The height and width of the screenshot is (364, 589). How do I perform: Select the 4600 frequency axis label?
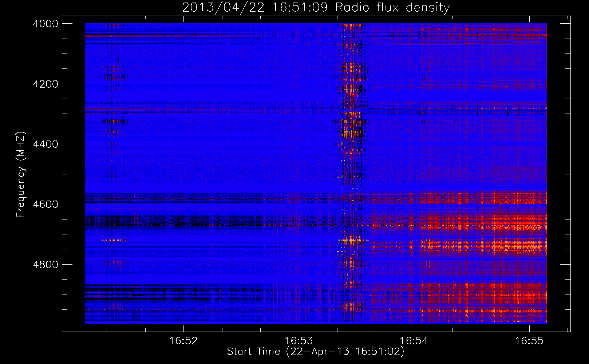coord(46,204)
